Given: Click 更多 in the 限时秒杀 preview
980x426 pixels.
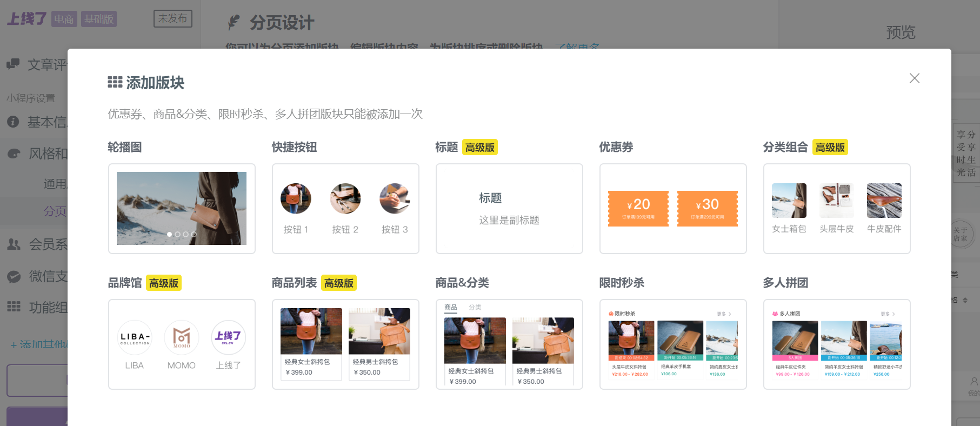Looking at the screenshot, I should click(x=724, y=314).
